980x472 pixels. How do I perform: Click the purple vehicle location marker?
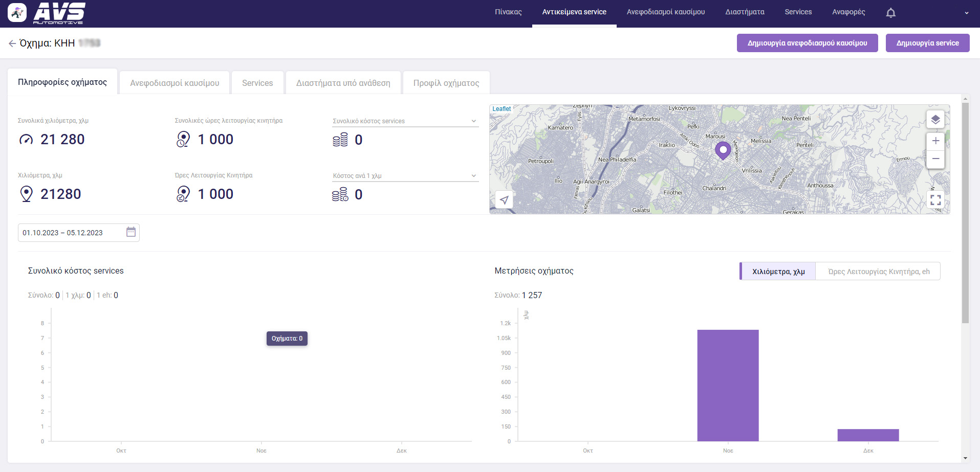point(722,150)
